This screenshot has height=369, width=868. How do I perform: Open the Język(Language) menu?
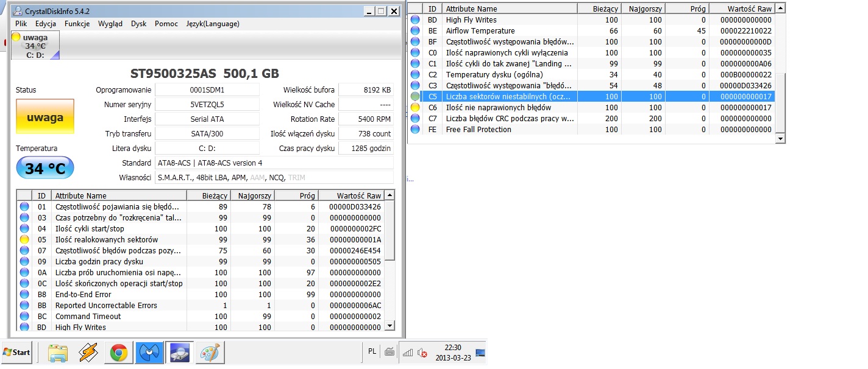click(x=213, y=24)
